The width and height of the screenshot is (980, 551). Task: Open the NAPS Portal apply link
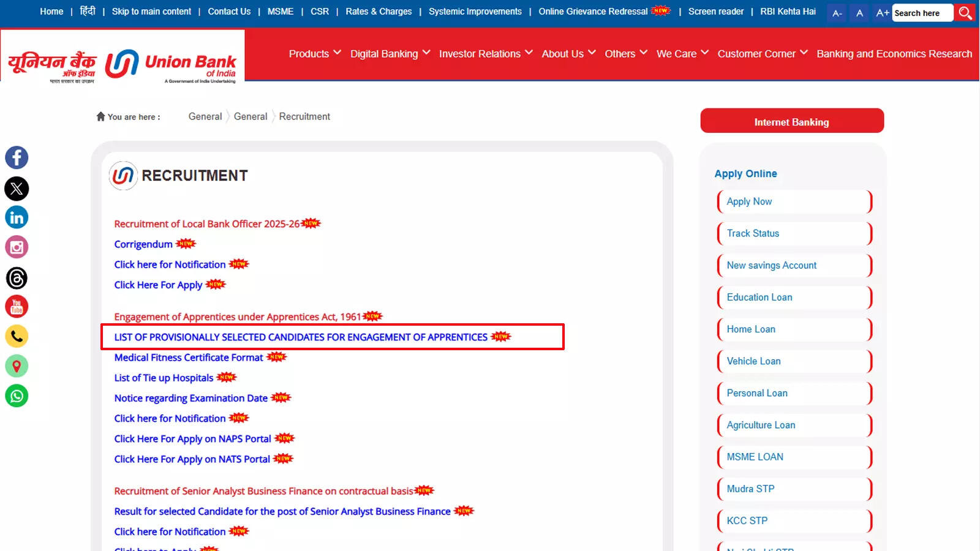[192, 438]
